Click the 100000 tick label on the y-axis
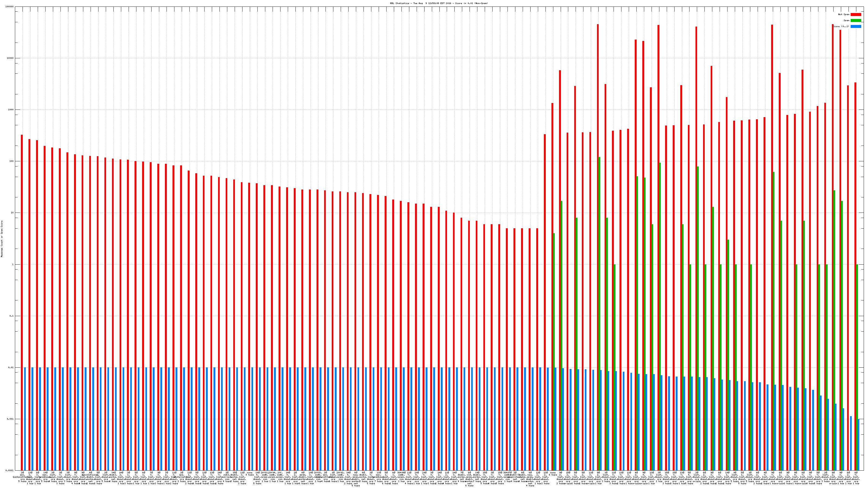Viewport: 868px width, 488px height. tap(10, 7)
